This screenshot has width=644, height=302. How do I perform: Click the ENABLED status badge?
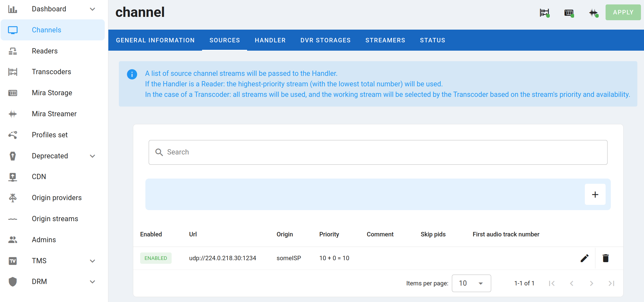[x=156, y=258]
